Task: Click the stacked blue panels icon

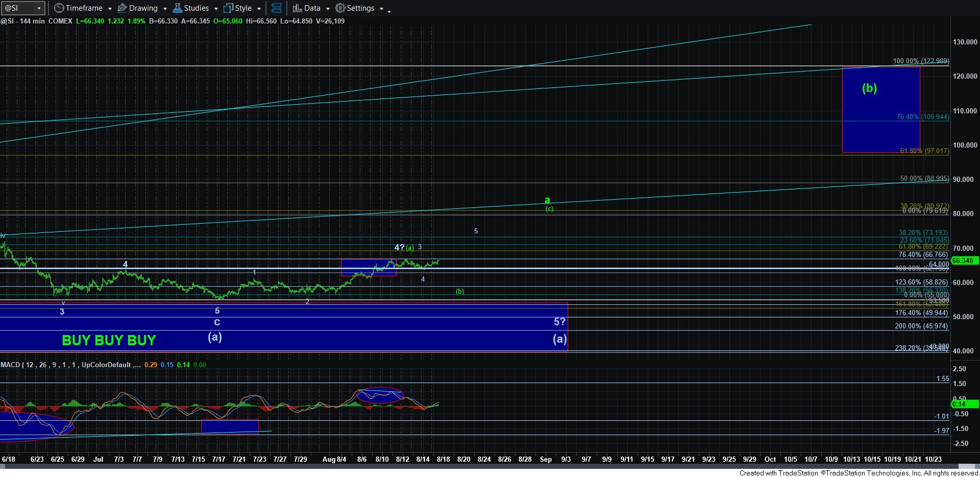Action: (276, 8)
